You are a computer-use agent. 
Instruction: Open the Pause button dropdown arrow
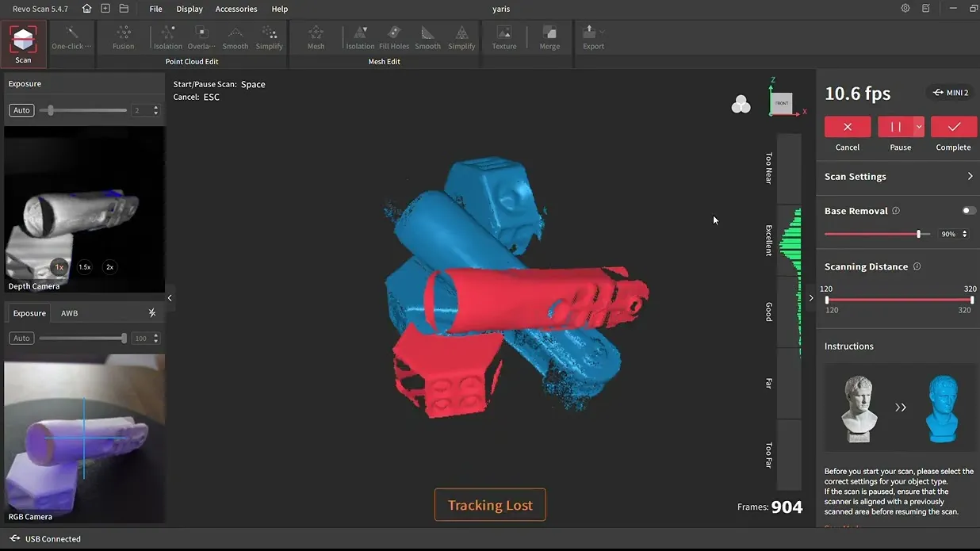(x=919, y=127)
